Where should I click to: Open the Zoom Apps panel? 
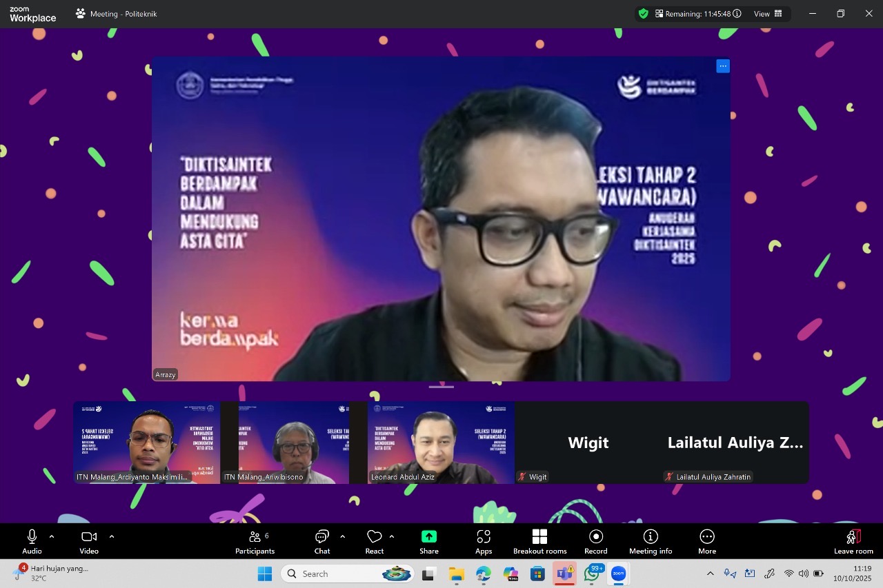(484, 541)
